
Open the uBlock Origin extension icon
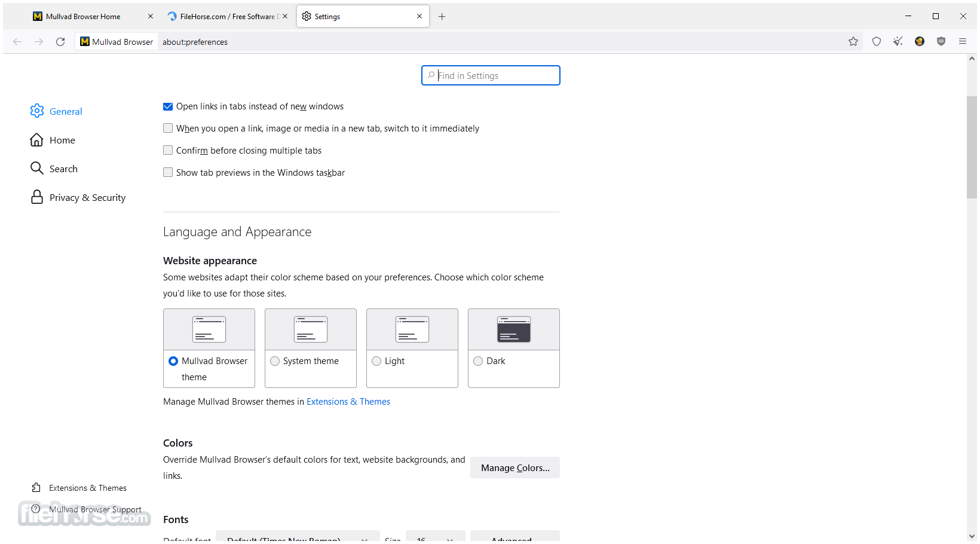click(941, 42)
